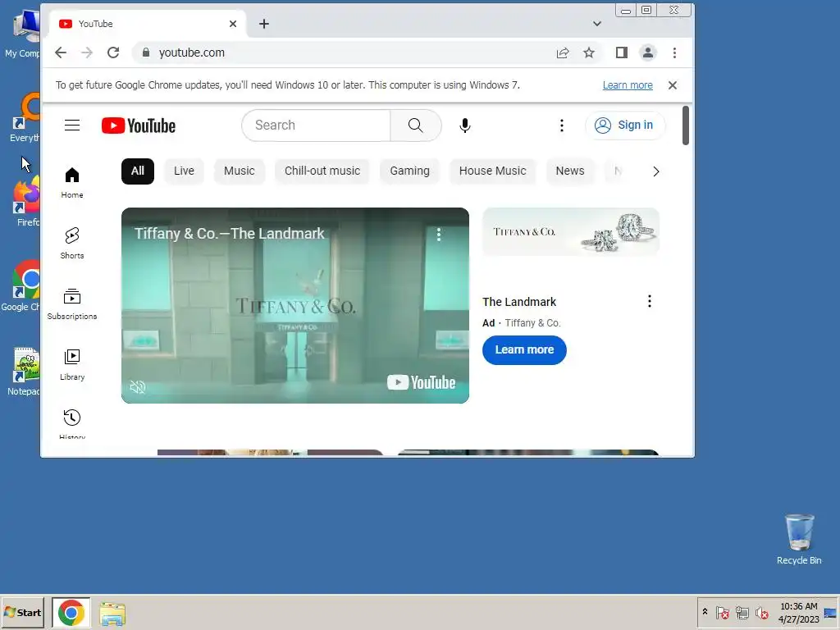The image size is (840, 630).
Task: Open Library in the sidebar
Action: [72, 364]
